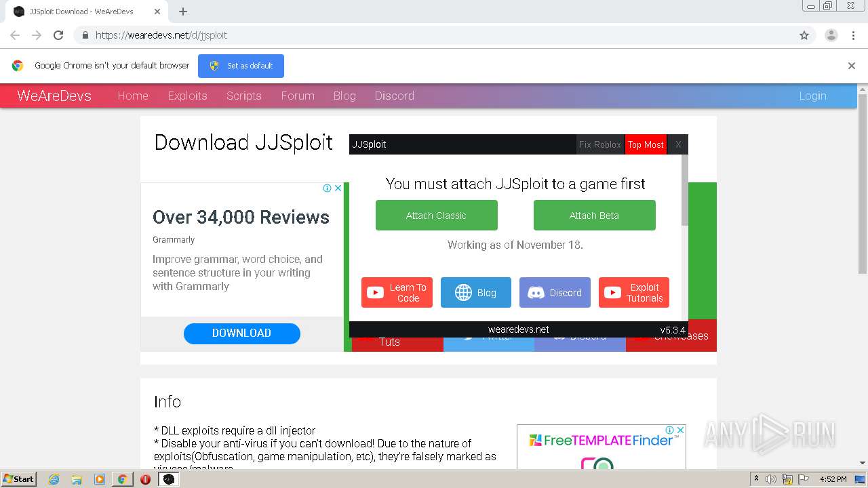Click the v5.3.4 version label
This screenshot has width=868, height=488.
673,330
